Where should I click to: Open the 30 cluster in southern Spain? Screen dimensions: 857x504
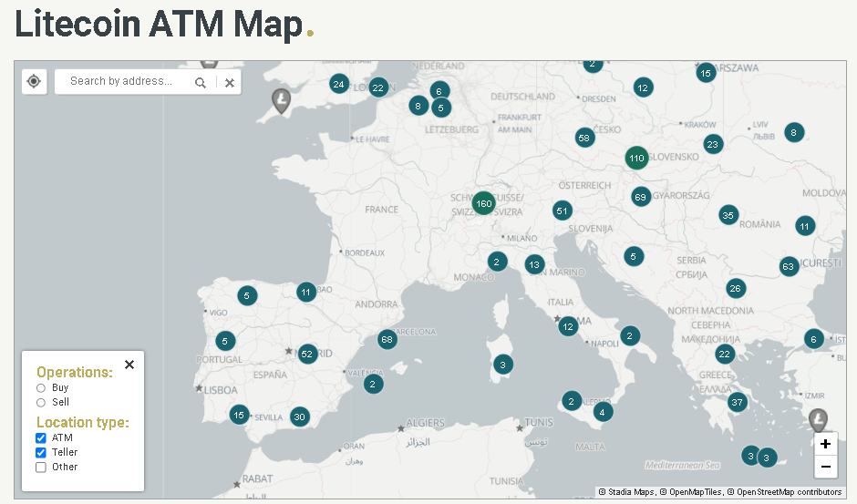tap(300, 417)
